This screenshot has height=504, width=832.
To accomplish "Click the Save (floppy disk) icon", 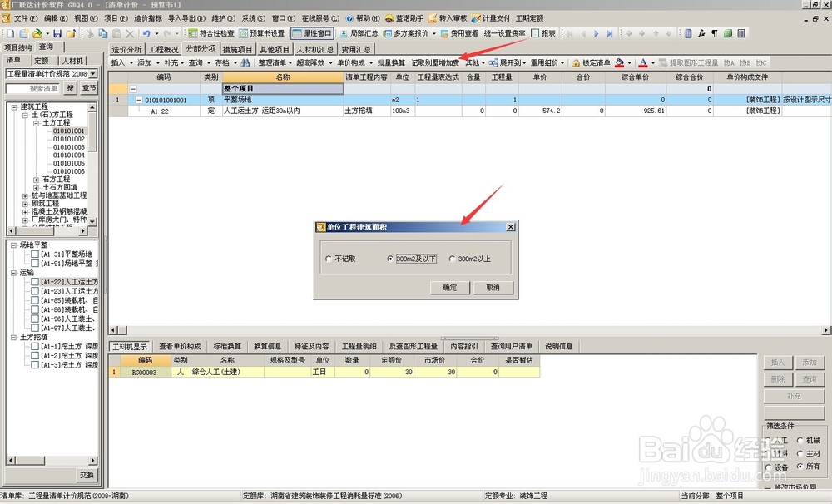I will [x=57, y=33].
